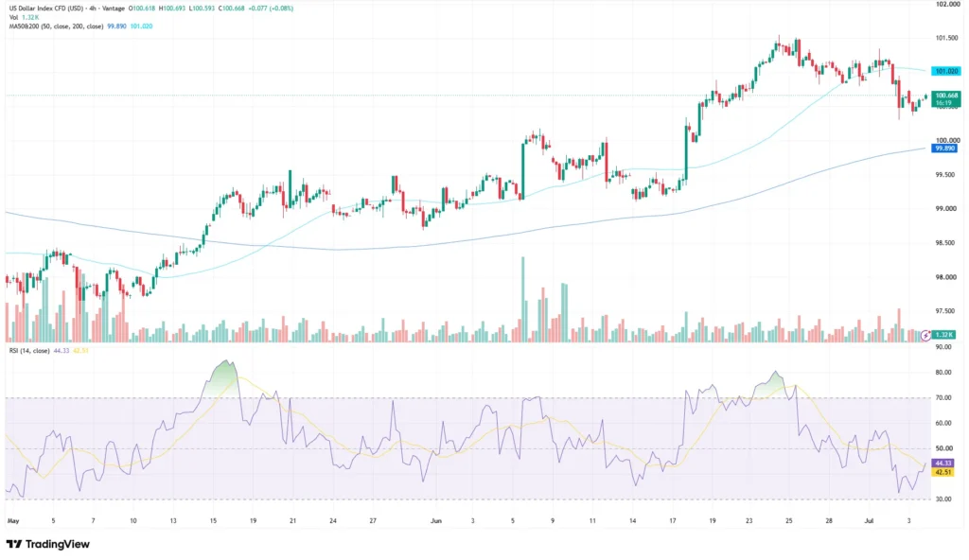Image resolution: width=969 pixels, height=560 pixels.
Task: Click the 30.00 level on the RSI scale
Action: [x=943, y=499]
